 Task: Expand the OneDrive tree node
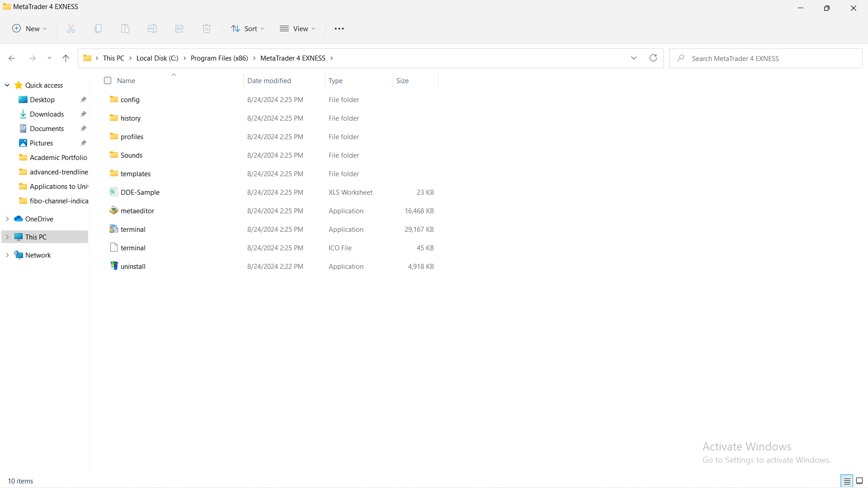[7, 219]
